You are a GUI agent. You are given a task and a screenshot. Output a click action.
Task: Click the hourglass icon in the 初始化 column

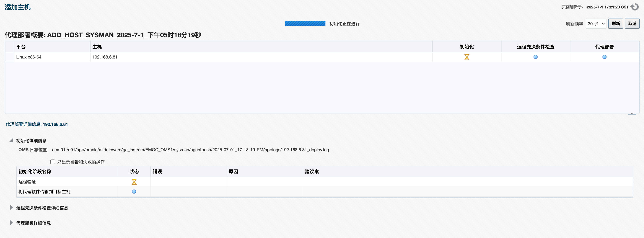coord(466,57)
